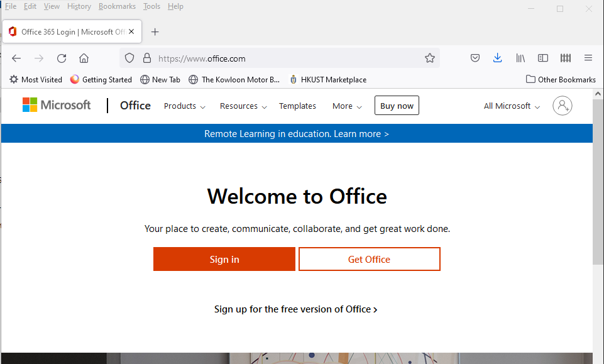
Task: Go to Firefox Home icon
Action: click(84, 58)
